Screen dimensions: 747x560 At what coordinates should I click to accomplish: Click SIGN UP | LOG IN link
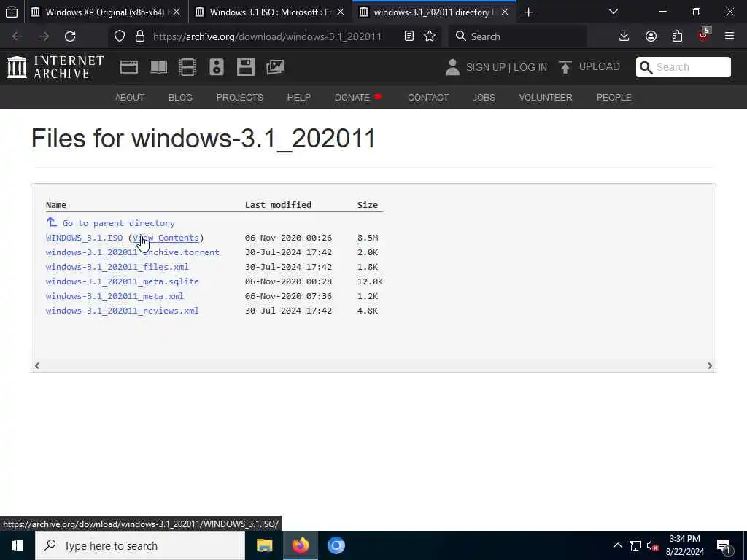(506, 67)
